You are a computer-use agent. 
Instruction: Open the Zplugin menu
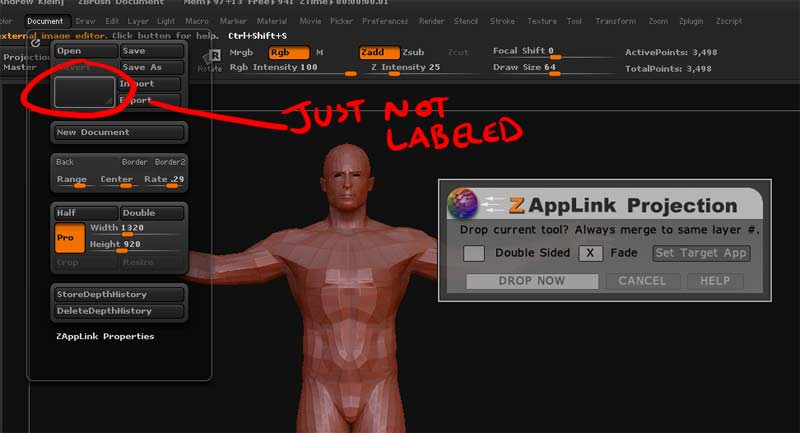691,21
